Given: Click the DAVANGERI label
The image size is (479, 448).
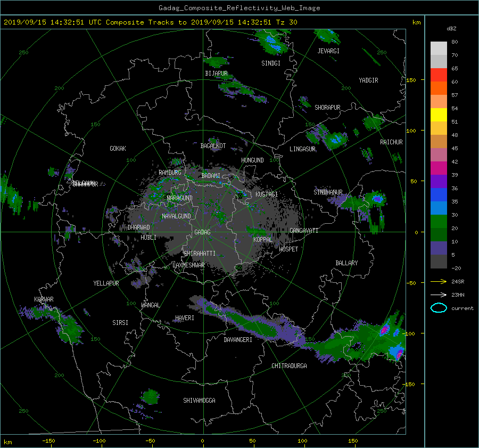Looking at the screenshot, I should tap(238, 340).
